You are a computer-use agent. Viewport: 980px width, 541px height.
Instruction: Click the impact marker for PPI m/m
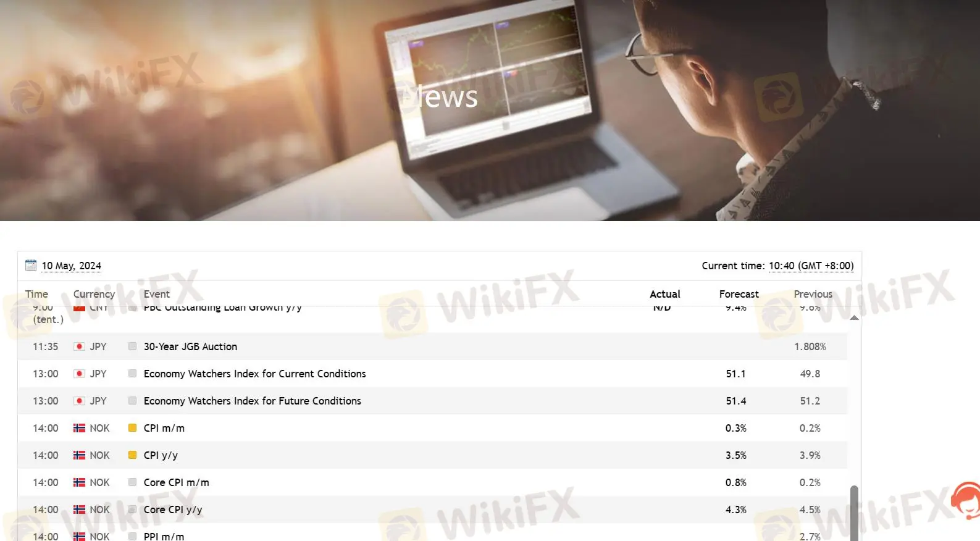tap(132, 537)
